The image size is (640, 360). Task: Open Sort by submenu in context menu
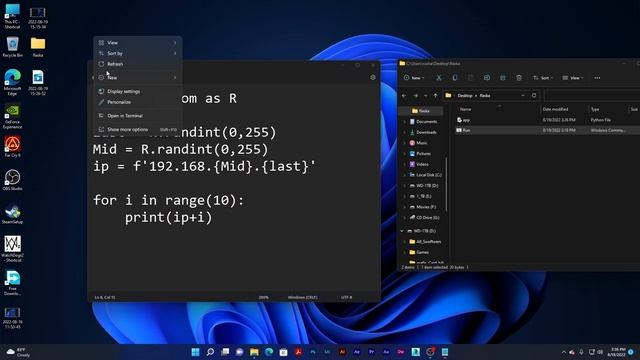(138, 53)
